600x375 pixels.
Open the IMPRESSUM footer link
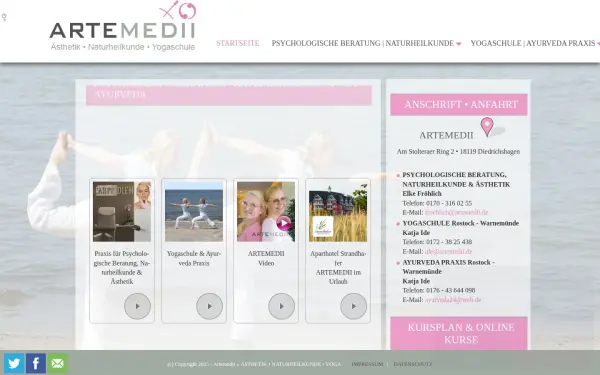[x=367, y=364]
